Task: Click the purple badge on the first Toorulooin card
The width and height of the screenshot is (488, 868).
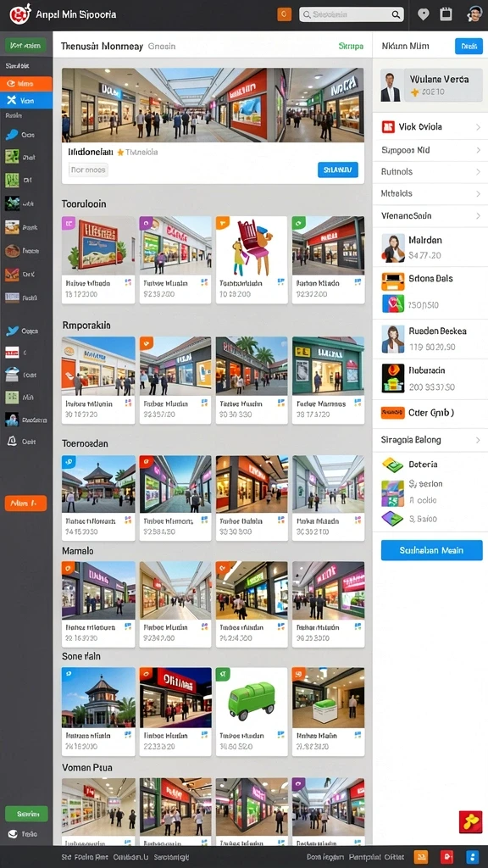Action: click(69, 223)
